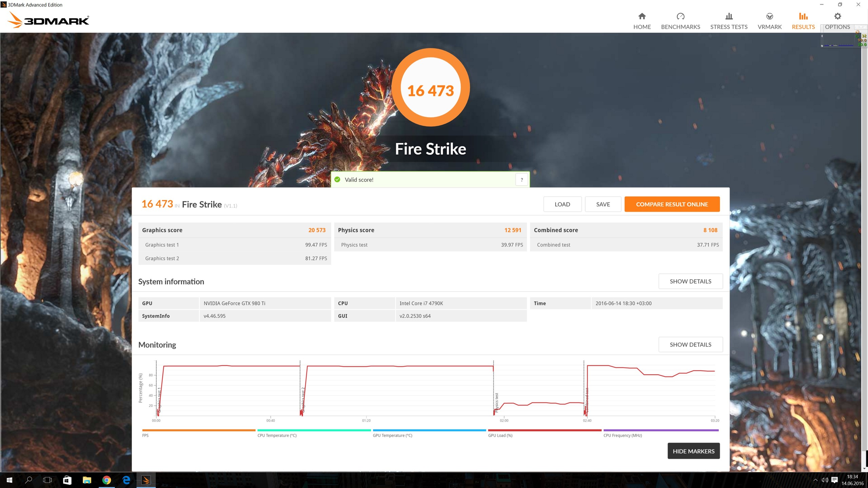Click the Graphics score value 20 573
The height and width of the screenshot is (488, 868).
317,230
